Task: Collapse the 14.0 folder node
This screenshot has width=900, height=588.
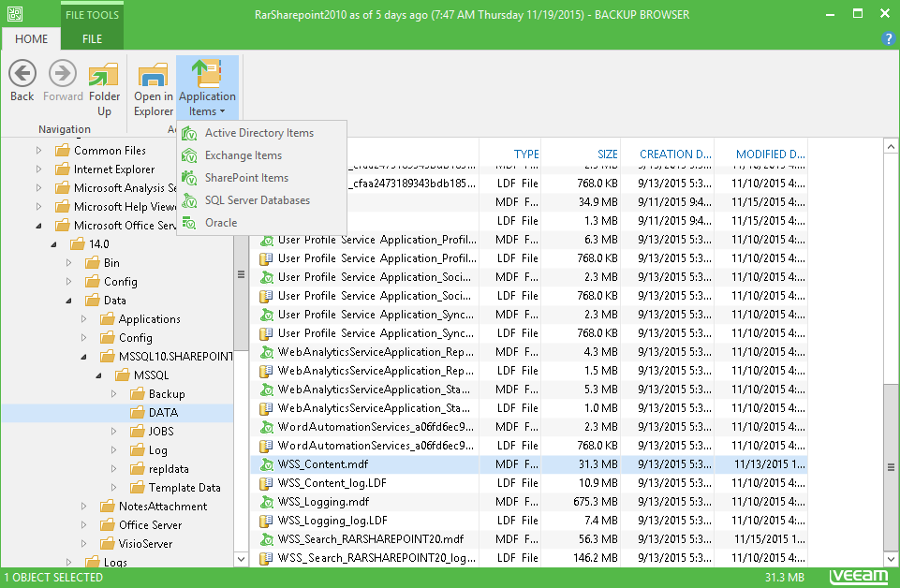Action: 53,244
